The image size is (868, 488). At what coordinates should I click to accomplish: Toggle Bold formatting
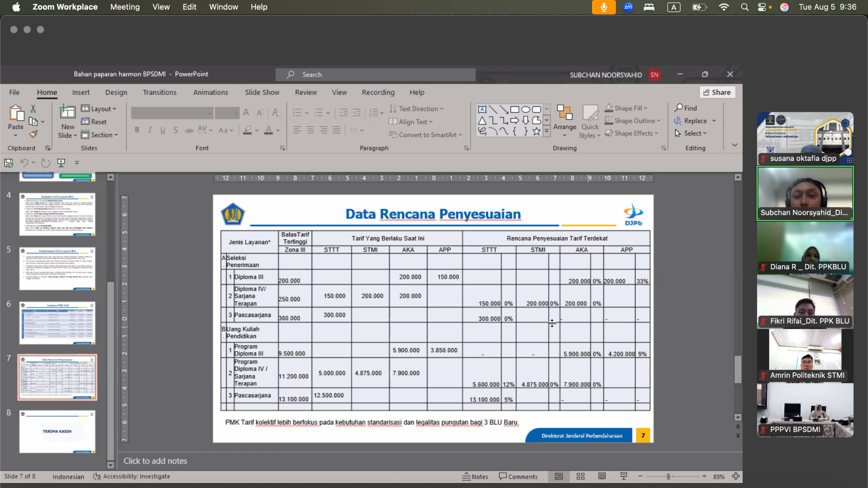click(x=137, y=130)
